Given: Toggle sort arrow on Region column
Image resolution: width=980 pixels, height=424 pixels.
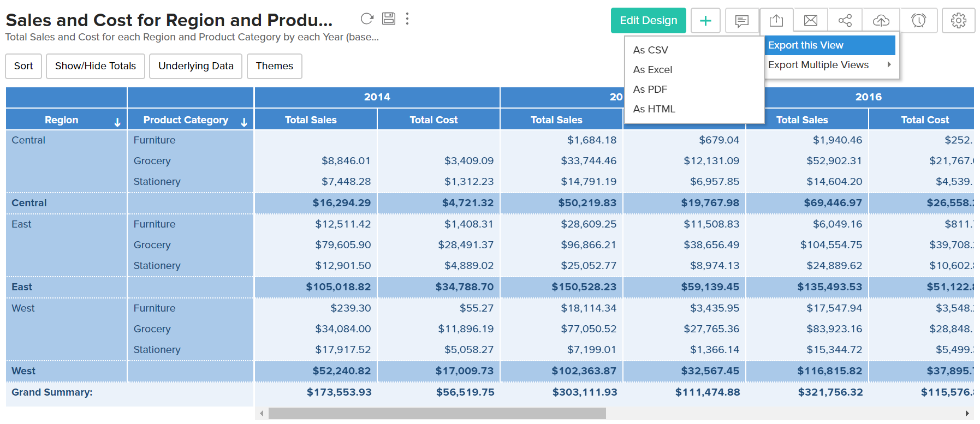Looking at the screenshot, I should [x=117, y=122].
